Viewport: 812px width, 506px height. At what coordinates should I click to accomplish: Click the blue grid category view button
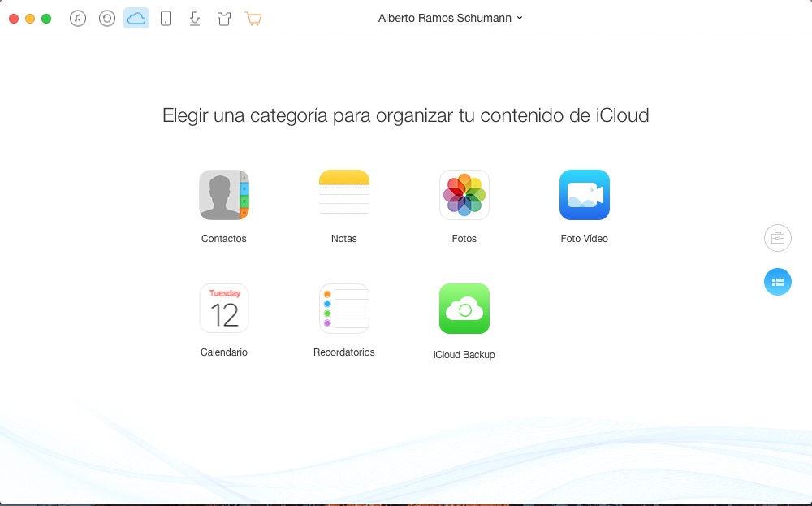(777, 282)
